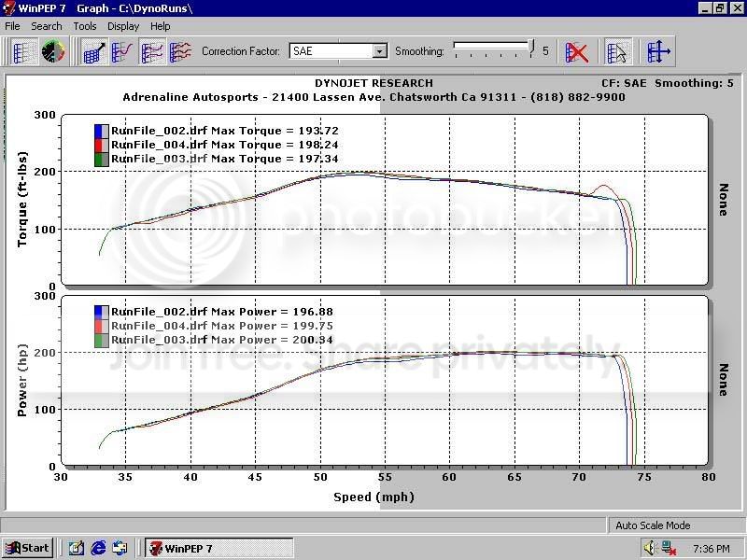Toggle the red wavy lines graph button
The height and width of the screenshot is (560, 747).
pyautogui.click(x=180, y=52)
